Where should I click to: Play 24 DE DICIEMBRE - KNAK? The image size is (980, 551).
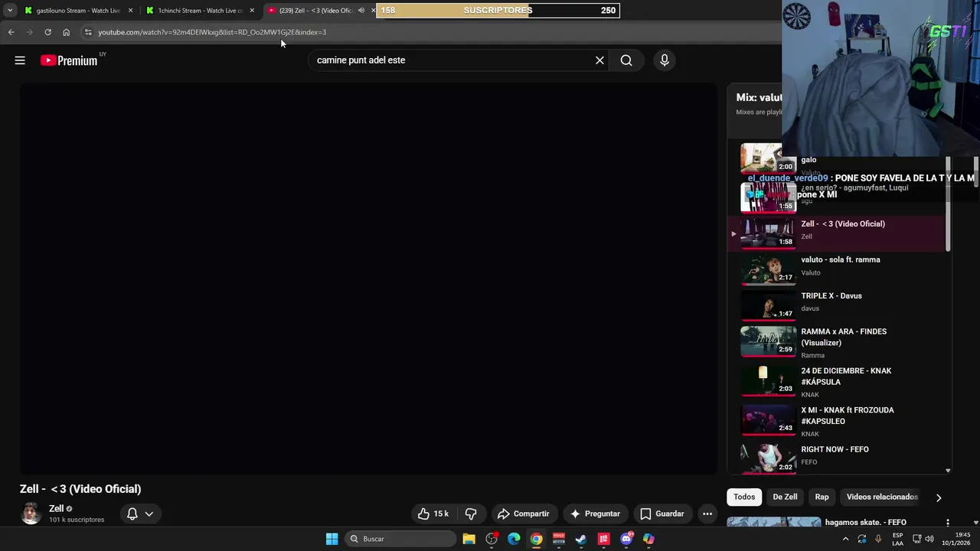[x=846, y=377]
